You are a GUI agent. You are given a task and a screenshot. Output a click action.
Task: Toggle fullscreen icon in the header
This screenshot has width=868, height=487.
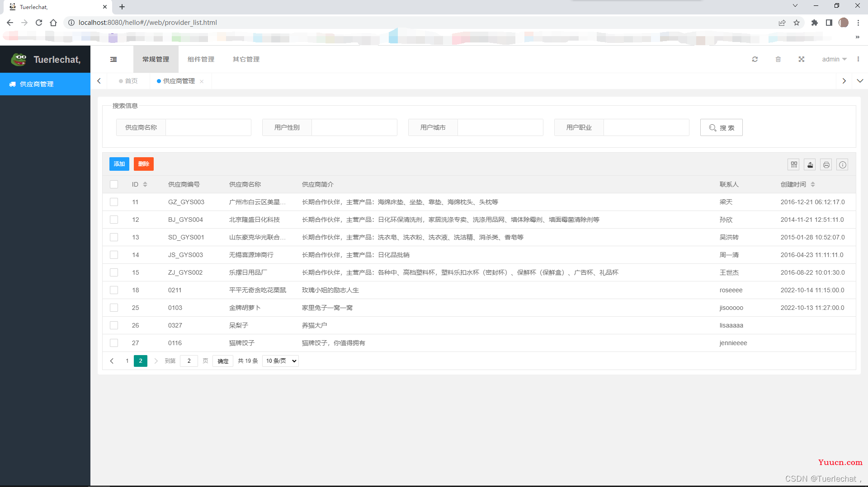click(x=802, y=59)
